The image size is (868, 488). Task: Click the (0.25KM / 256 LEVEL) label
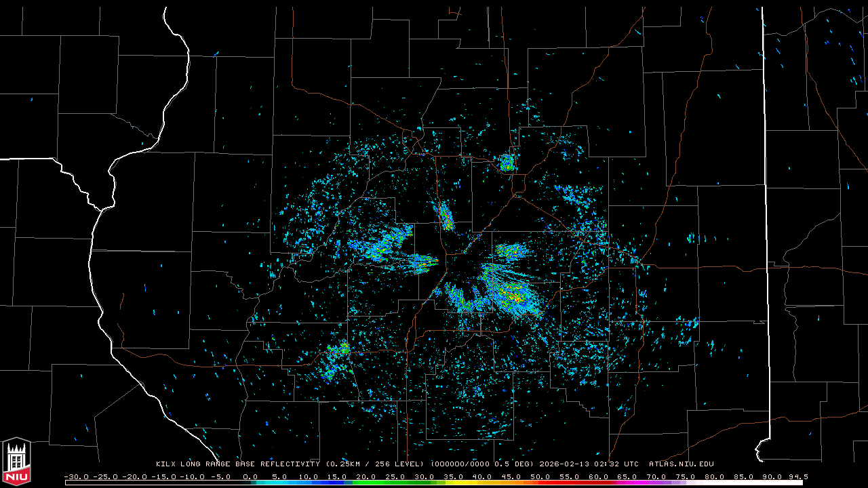point(376,464)
